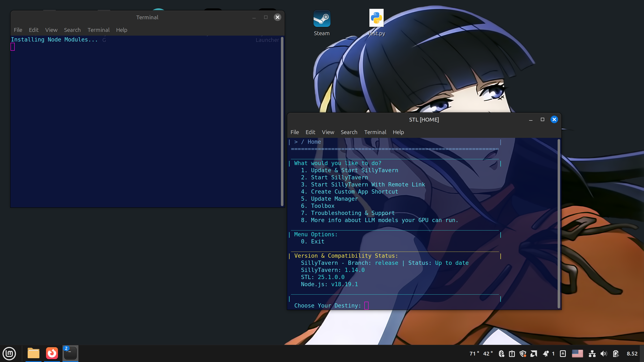Open Search menu in Terminal window
This screenshot has height=362, width=644.
(x=72, y=30)
